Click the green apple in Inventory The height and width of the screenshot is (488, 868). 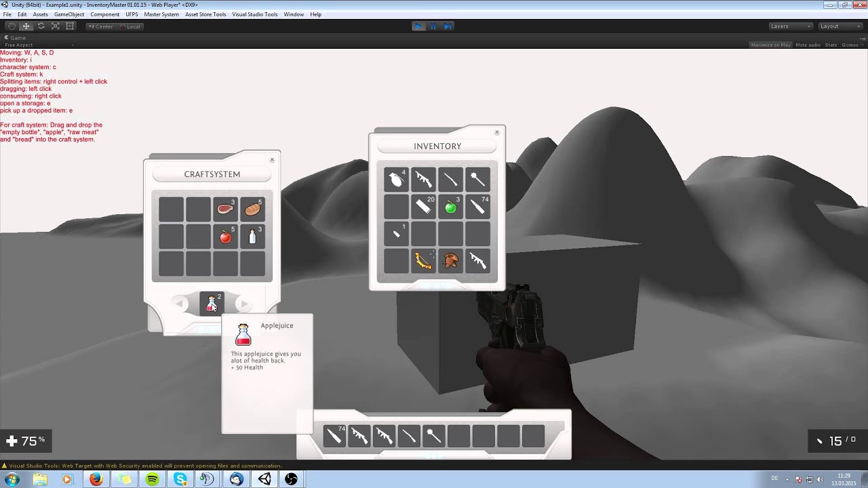(x=450, y=207)
